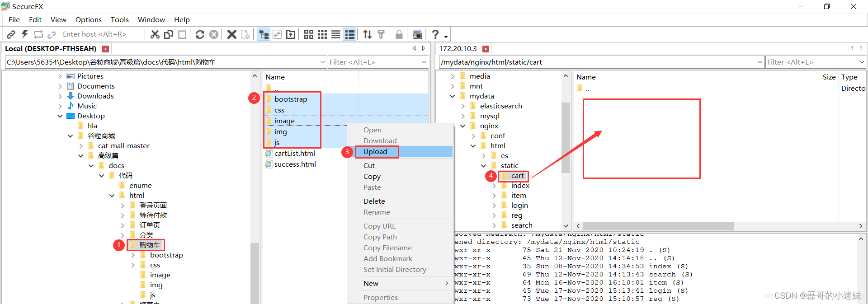Image resolution: width=868 pixels, height=304 pixels.
Task: Click the Disconnect broken-link icon
Action: (52, 34)
